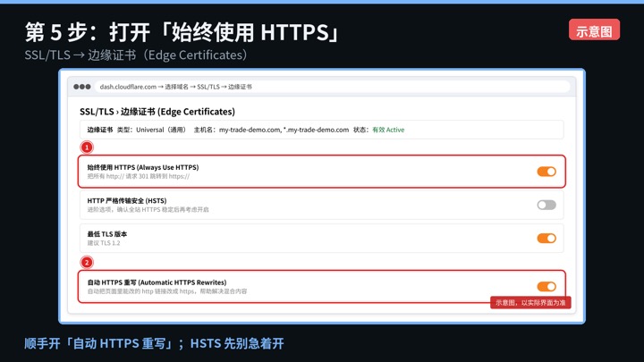Image resolution: width=644 pixels, height=362 pixels.
Task: Enable the Always Use HTTPS toggle
Action: tap(547, 172)
